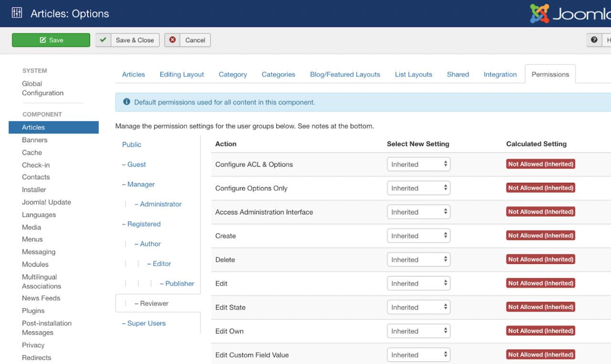Click the info icon in the blue notice
The width and height of the screenshot is (611, 364).
pos(126,102)
